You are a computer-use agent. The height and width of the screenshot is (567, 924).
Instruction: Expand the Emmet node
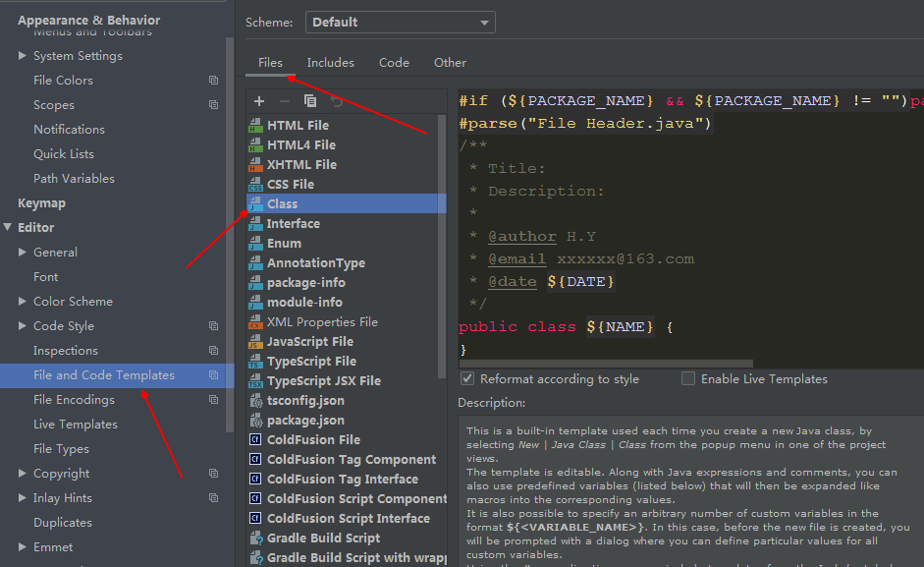pyautogui.click(x=23, y=547)
